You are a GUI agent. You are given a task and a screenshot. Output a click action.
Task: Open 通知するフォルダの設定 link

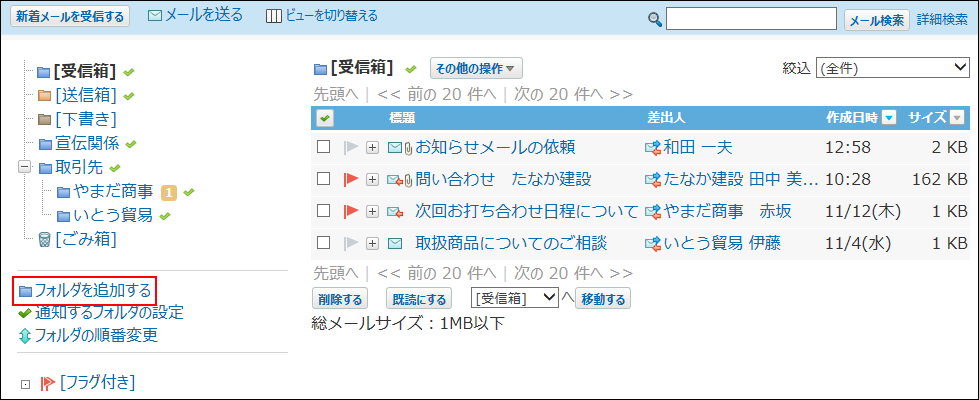click(109, 313)
